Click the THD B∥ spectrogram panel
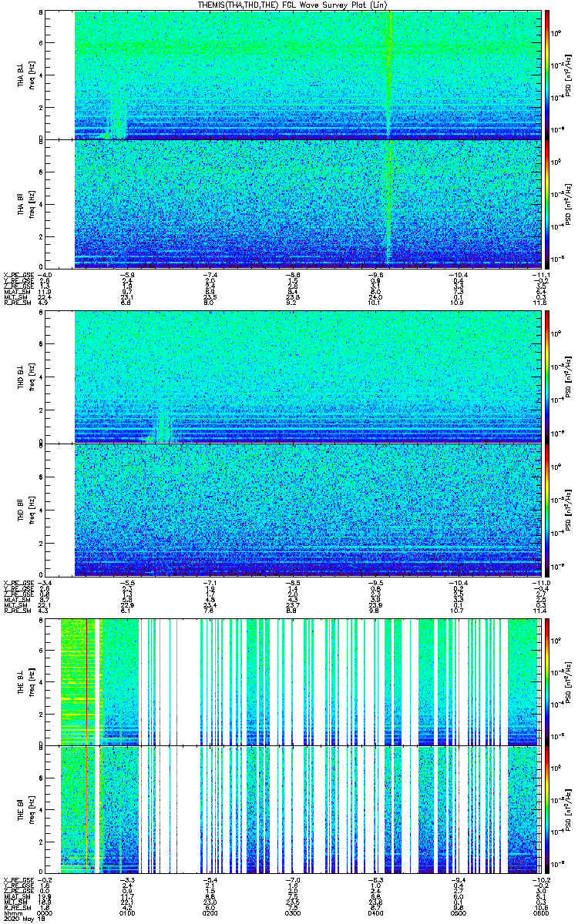 (x=308, y=508)
